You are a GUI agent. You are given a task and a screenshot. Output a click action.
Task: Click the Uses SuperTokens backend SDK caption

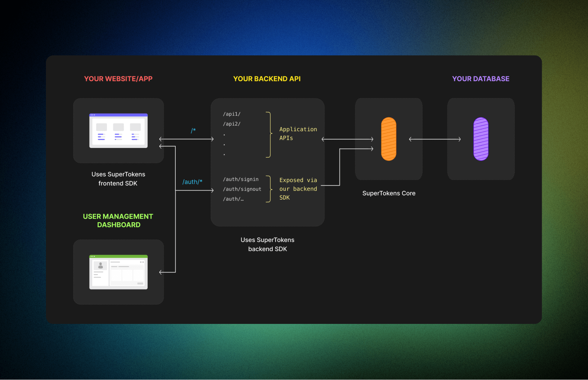click(268, 244)
